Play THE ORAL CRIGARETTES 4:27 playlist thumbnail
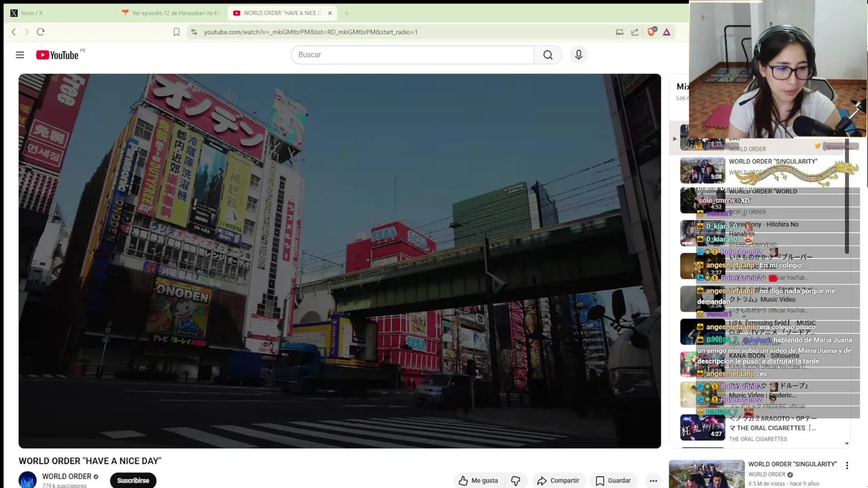The height and width of the screenshot is (488, 868). click(x=703, y=428)
